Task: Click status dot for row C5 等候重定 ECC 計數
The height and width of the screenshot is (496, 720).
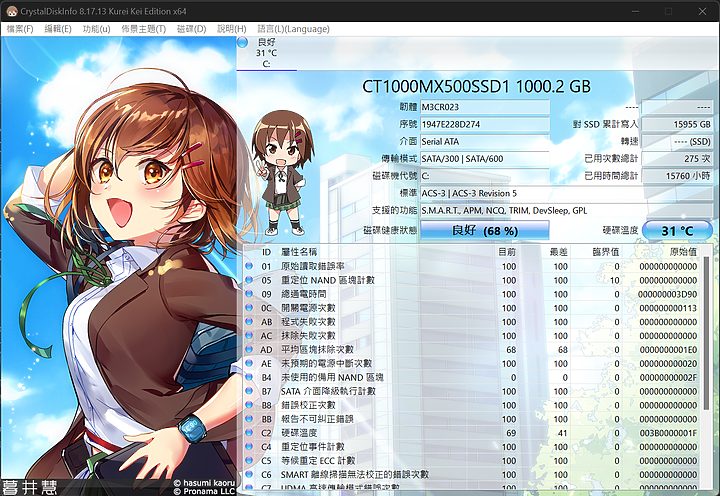Action: (249, 460)
